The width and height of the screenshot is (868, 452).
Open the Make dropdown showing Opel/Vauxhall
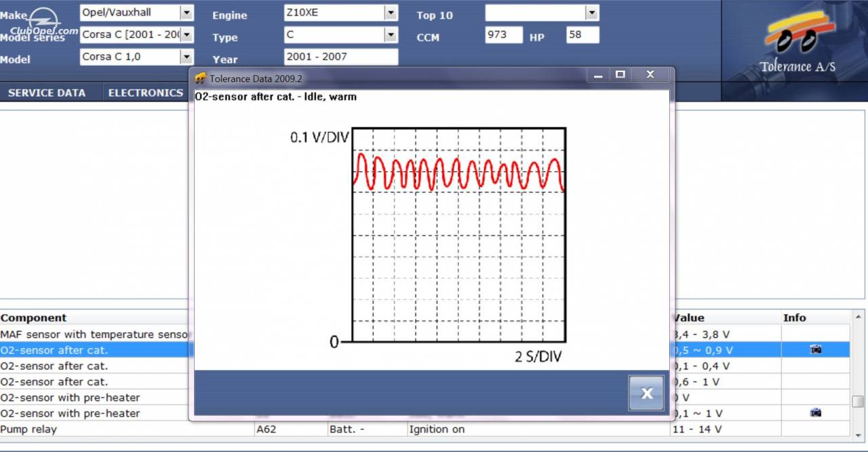186,12
